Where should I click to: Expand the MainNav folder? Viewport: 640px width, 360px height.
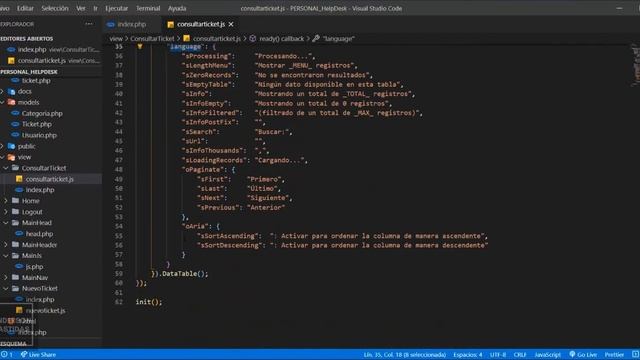35,278
